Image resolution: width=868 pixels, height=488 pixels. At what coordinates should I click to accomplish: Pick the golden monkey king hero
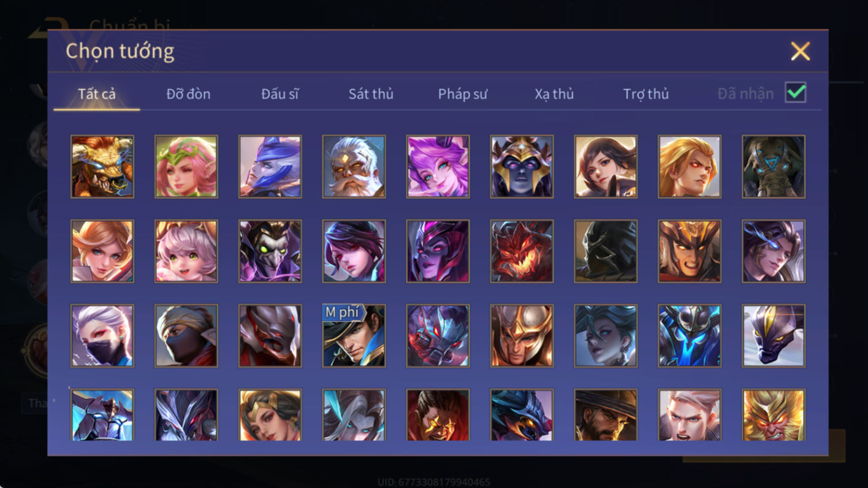(x=773, y=415)
